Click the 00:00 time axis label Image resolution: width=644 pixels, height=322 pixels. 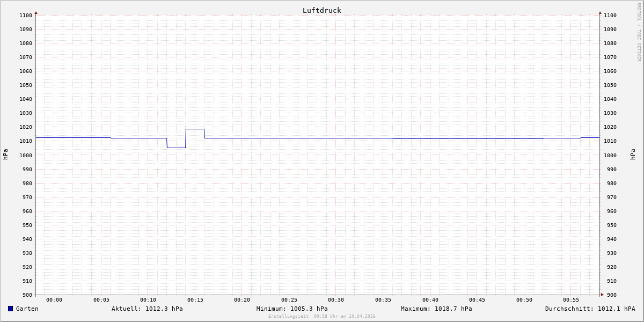click(54, 299)
